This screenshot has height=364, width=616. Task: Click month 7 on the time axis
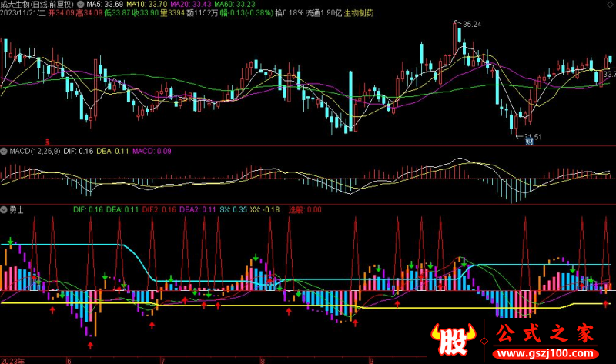(x=162, y=360)
